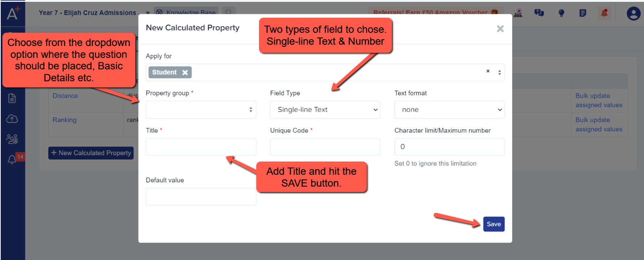Open the notes icon in top bar
This screenshot has width=644, height=260.
tap(582, 13)
